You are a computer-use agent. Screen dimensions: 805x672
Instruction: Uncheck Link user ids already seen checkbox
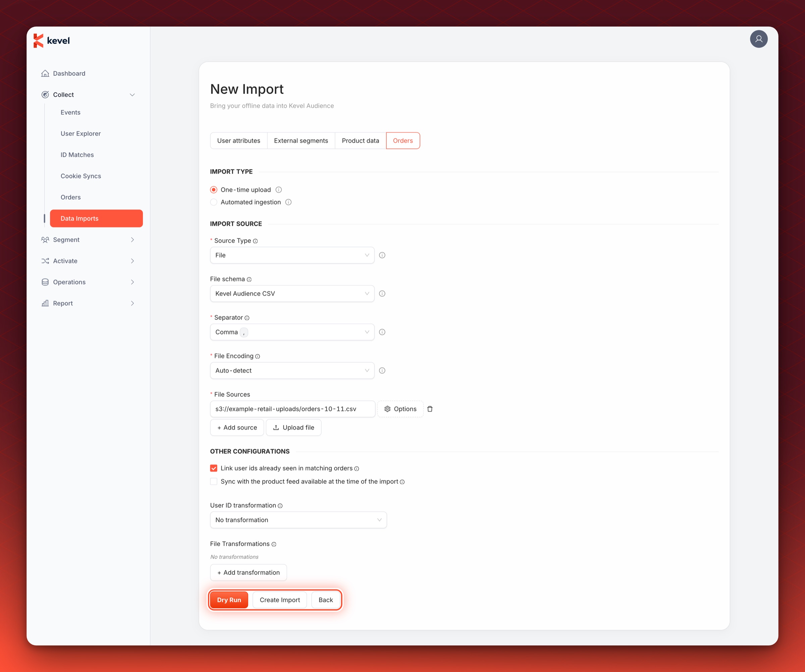pos(214,468)
